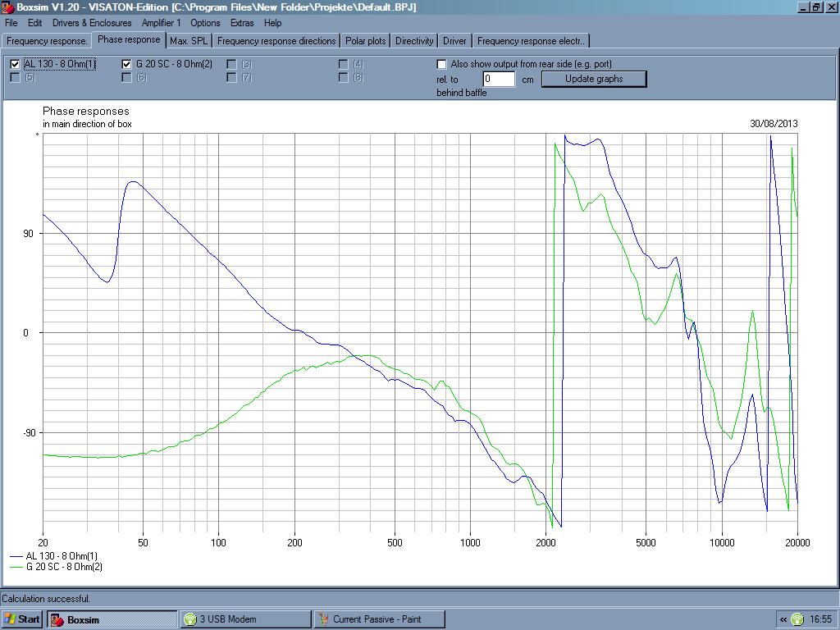Restore down the Boxsim window

coord(815,7)
